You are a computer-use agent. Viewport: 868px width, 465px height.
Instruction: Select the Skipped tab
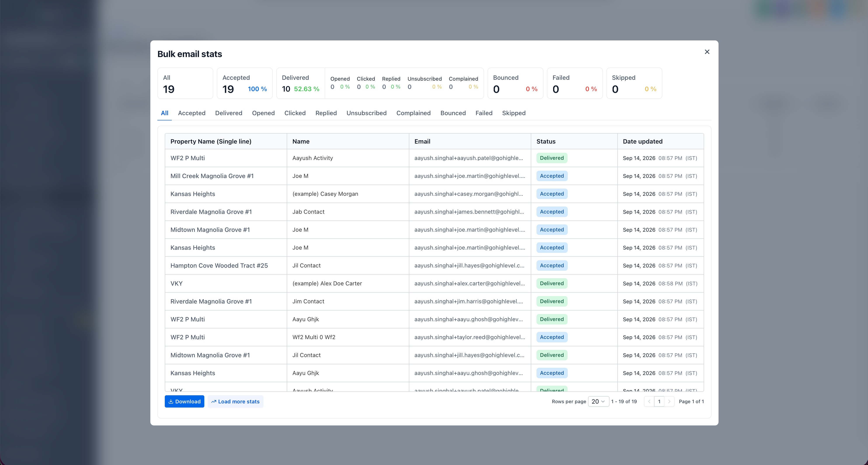[514, 113]
